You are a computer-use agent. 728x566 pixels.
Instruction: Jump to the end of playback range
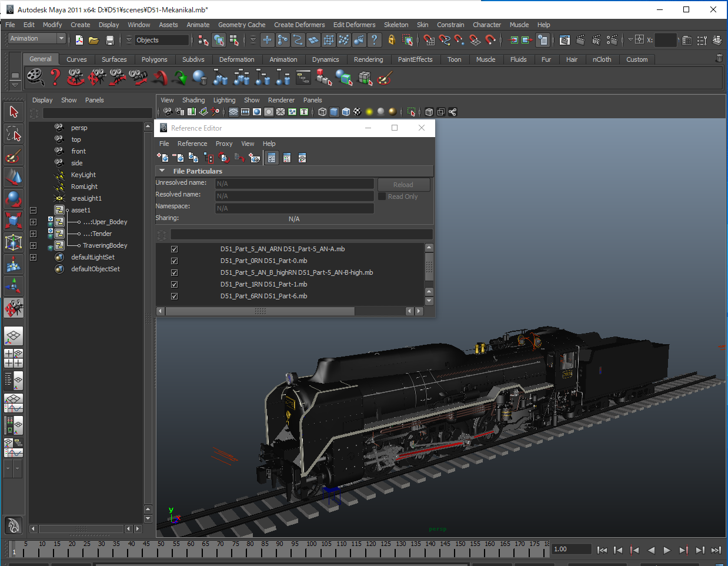pyautogui.click(x=716, y=550)
